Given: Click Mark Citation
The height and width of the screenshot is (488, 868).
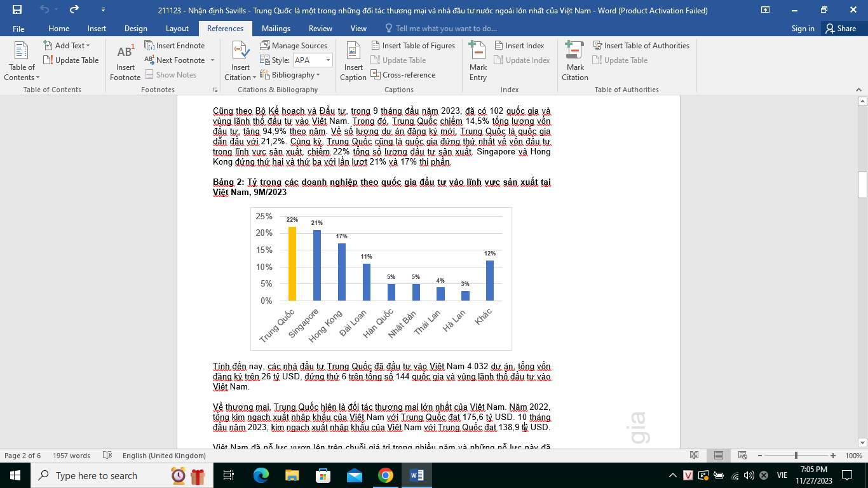Looking at the screenshot, I should [575, 61].
